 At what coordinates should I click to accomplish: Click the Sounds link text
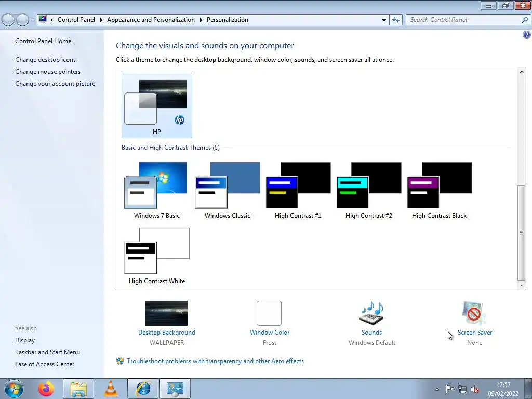point(371,332)
